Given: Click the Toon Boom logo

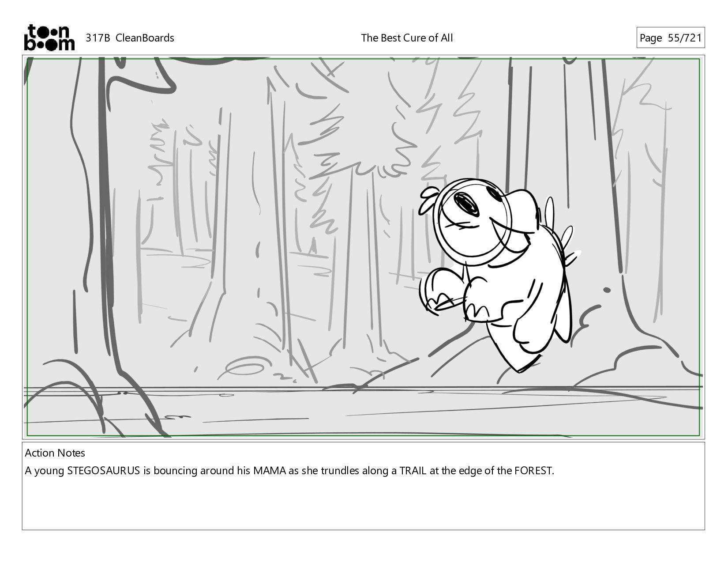Looking at the screenshot, I should click(49, 38).
